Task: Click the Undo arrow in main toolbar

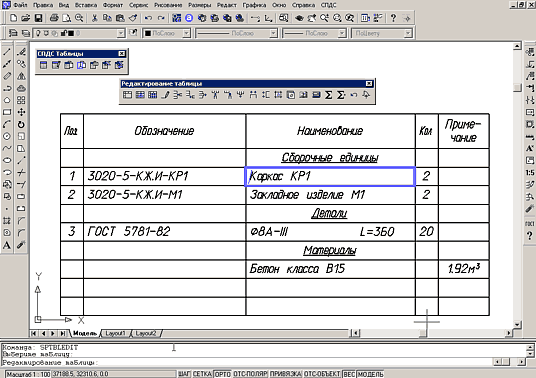Action: [x=148, y=18]
